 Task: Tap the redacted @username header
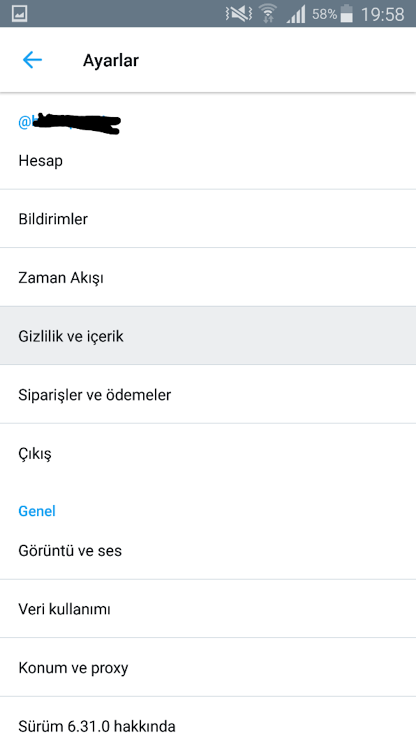[69, 123]
